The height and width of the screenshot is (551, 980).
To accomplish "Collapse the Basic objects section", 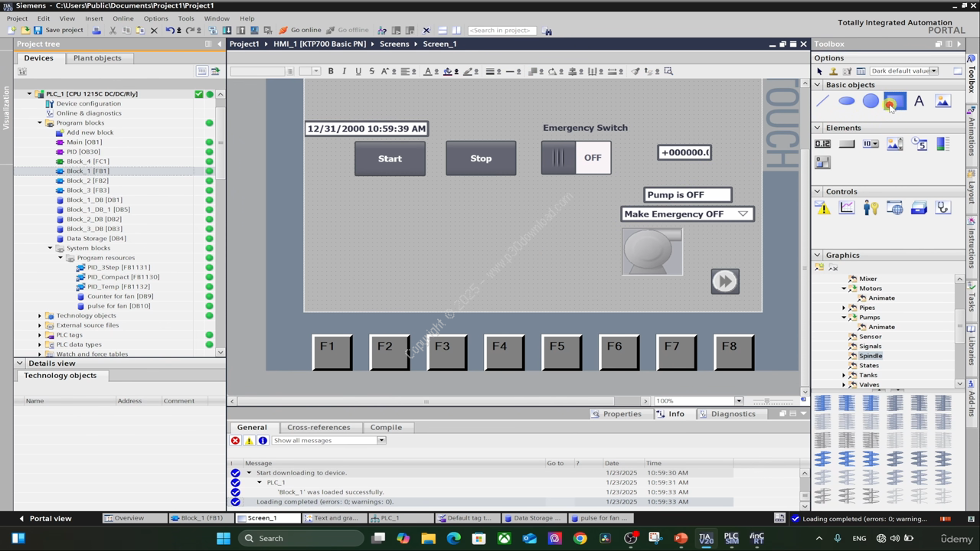I will coord(818,85).
